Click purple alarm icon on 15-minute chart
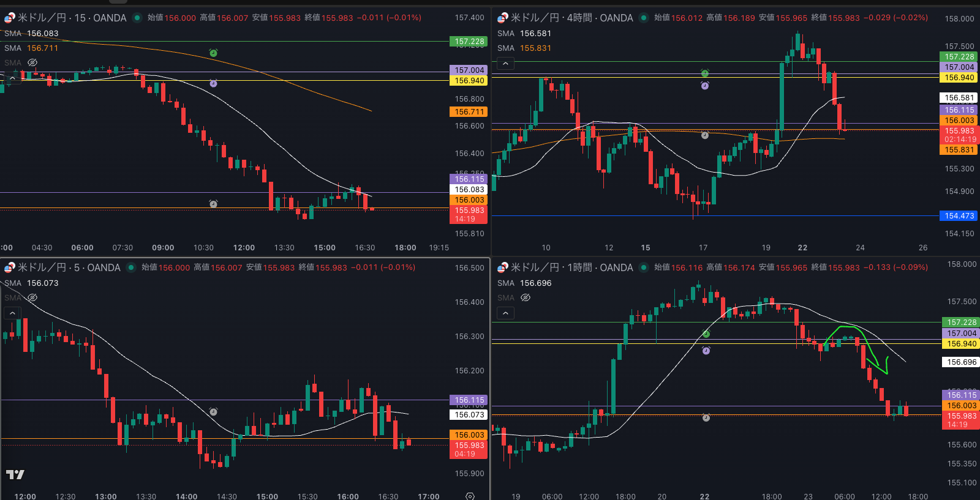 [x=213, y=83]
